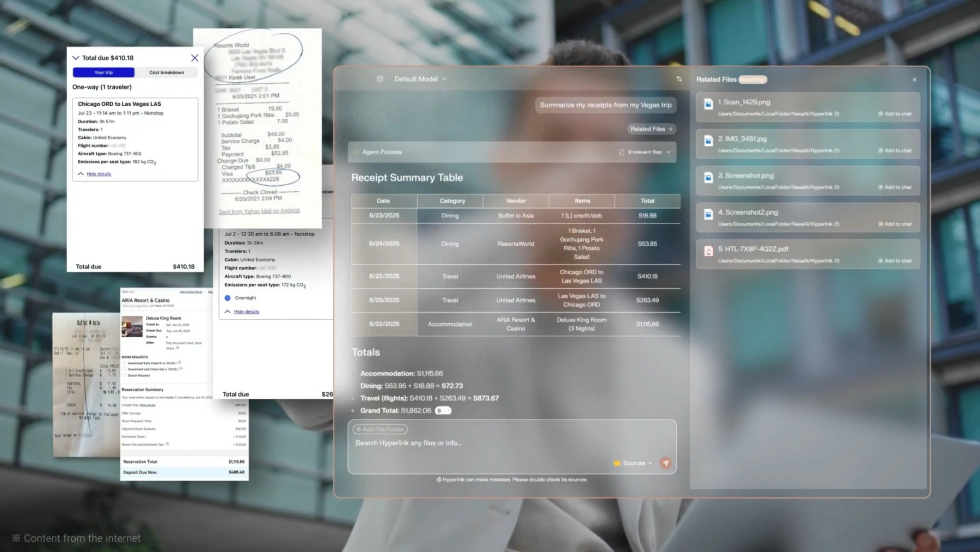The height and width of the screenshot is (552, 980).
Task: Click the orange send message button
Action: click(x=665, y=463)
